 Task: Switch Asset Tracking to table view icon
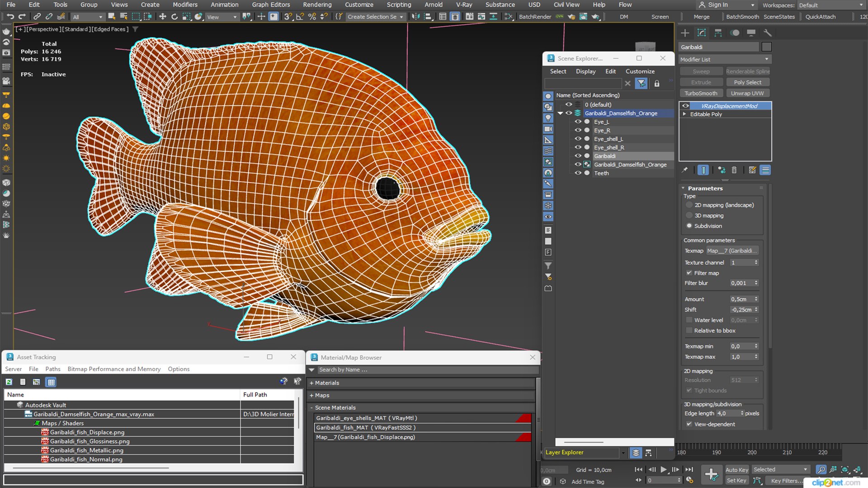pos(51,382)
